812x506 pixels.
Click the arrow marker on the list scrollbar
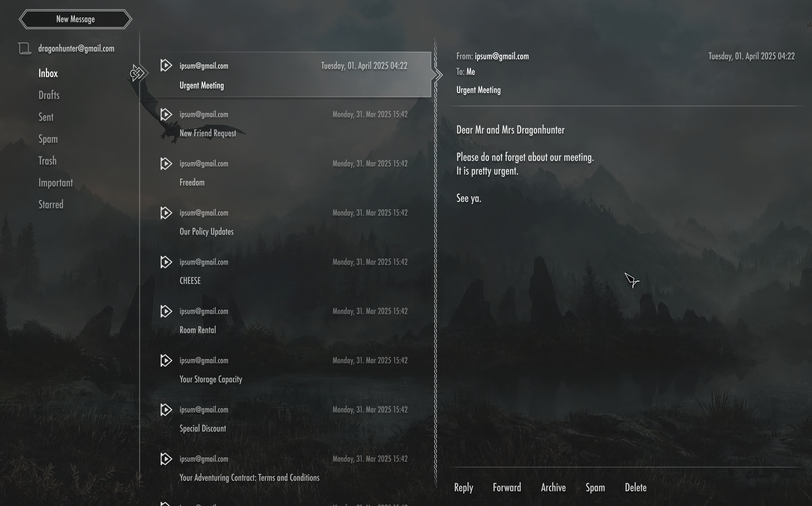438,75
